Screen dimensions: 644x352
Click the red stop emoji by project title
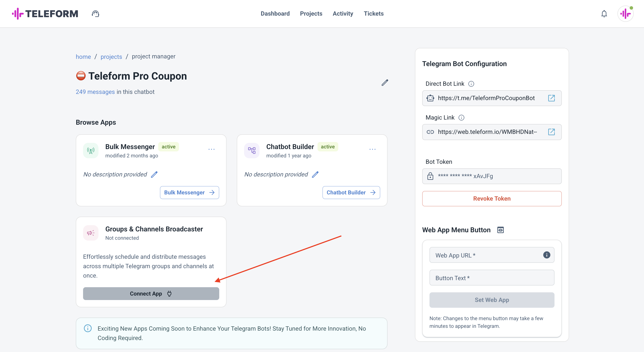click(x=81, y=76)
